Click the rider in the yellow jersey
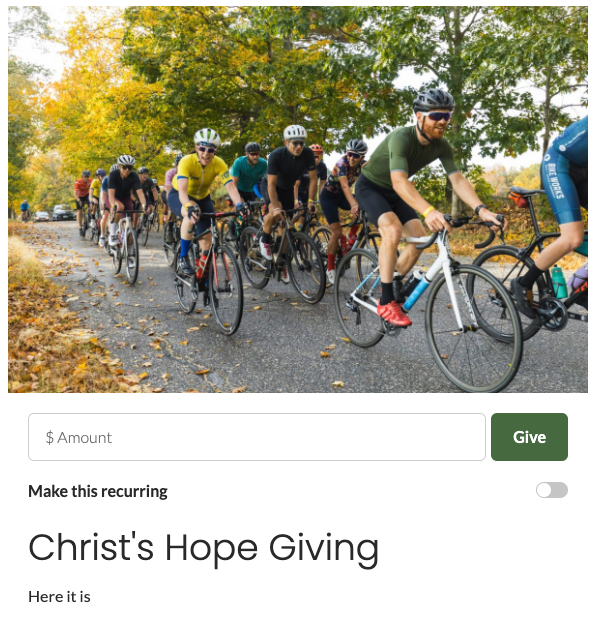This screenshot has height=622, width=596. (200, 198)
